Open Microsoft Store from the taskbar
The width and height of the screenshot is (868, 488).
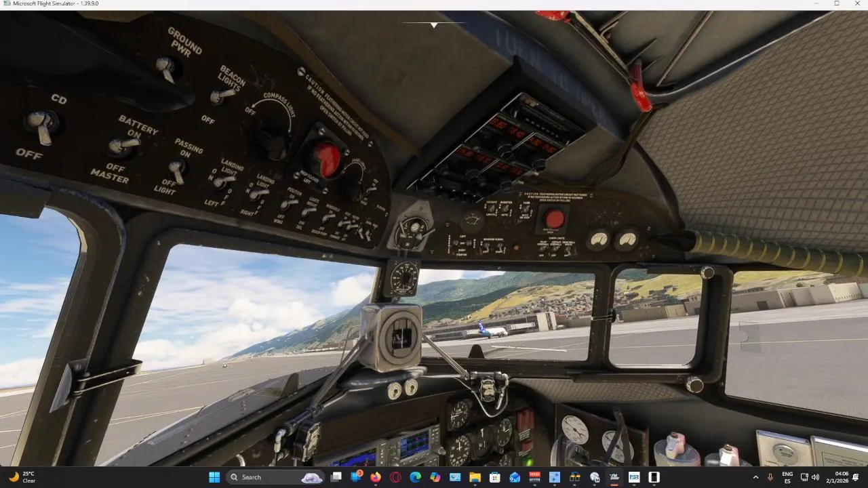(494, 477)
